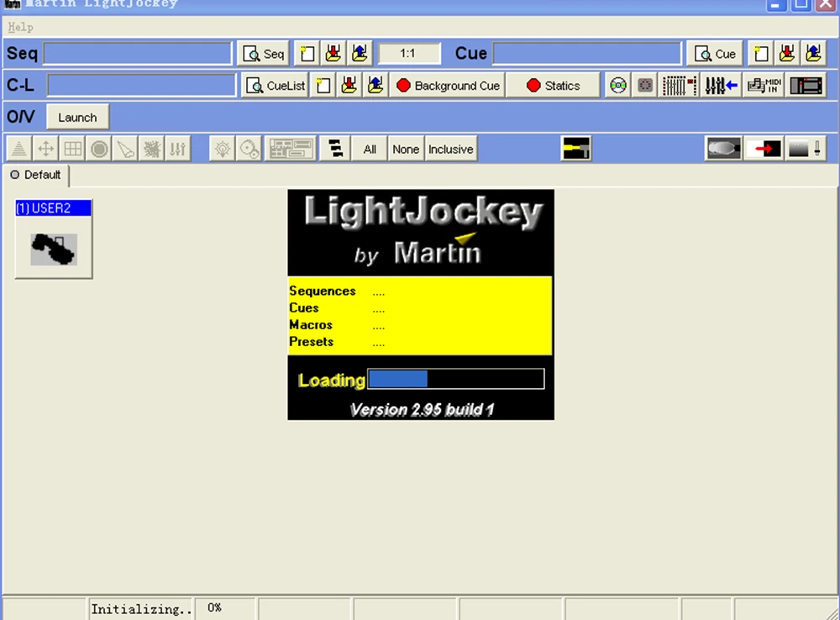
Task: Click the New Sequence icon
Action: click(307, 53)
